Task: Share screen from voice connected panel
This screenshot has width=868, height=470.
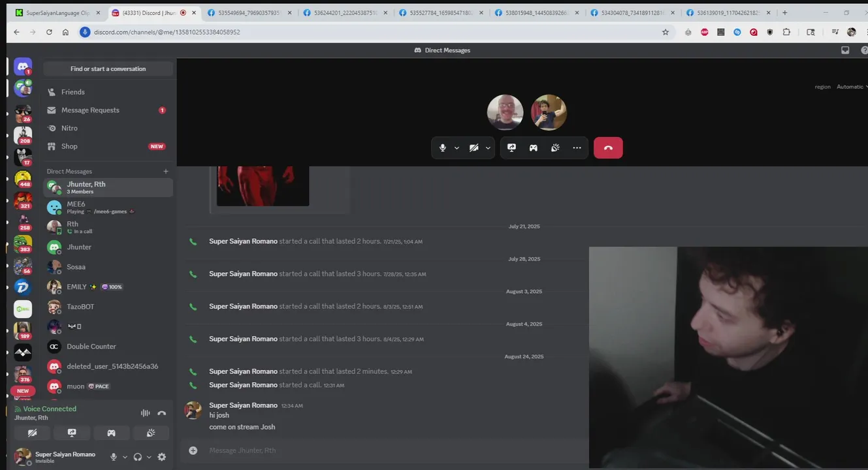Action: 72,433
